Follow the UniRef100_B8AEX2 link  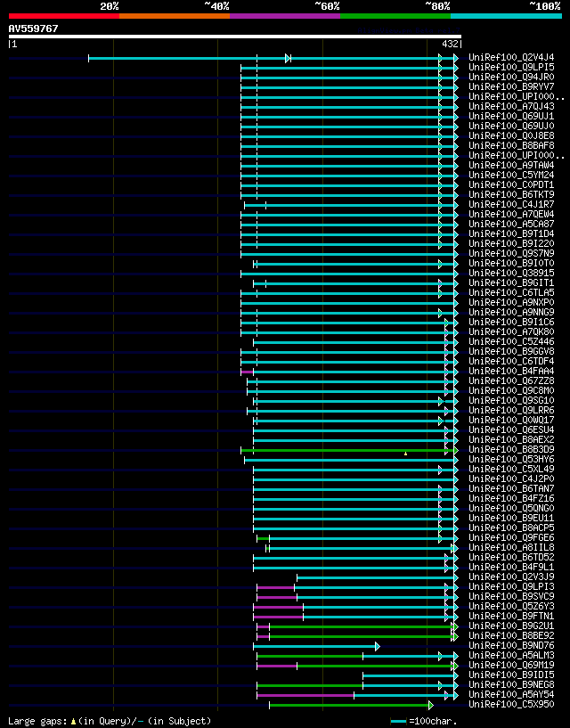pyautogui.click(x=511, y=439)
